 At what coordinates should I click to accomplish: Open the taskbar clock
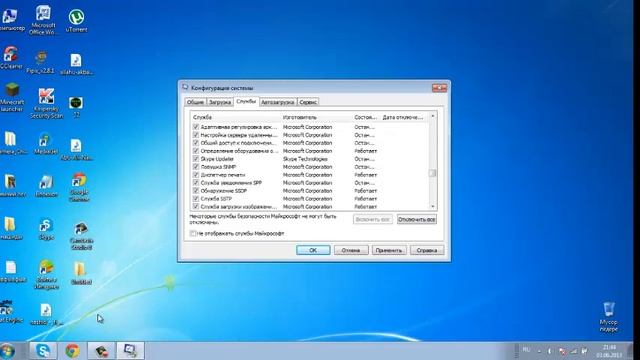point(609,351)
